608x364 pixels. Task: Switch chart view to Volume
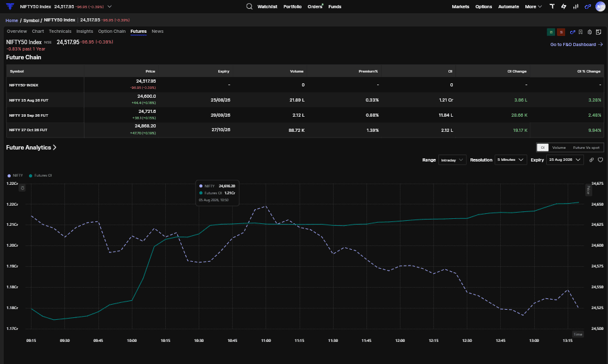(559, 148)
